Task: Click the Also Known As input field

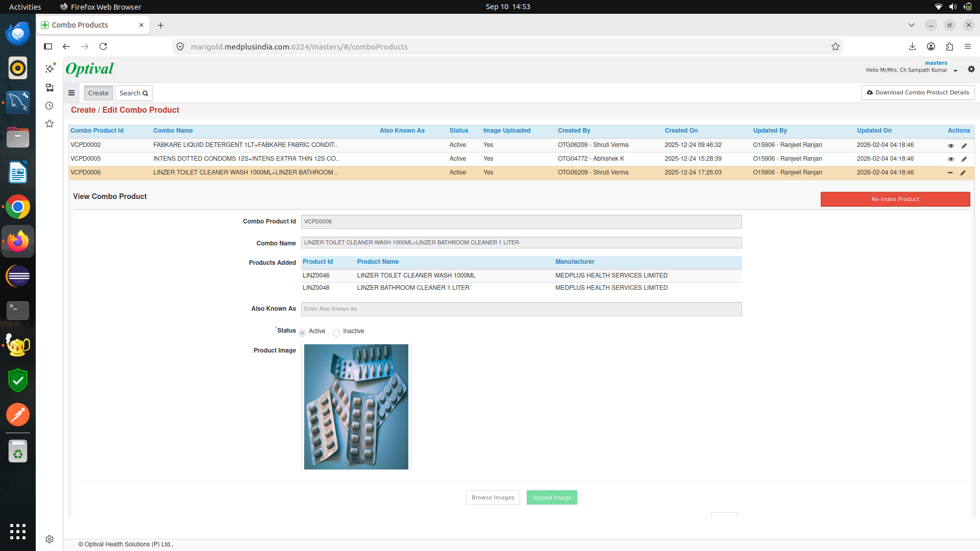Action: coord(521,309)
